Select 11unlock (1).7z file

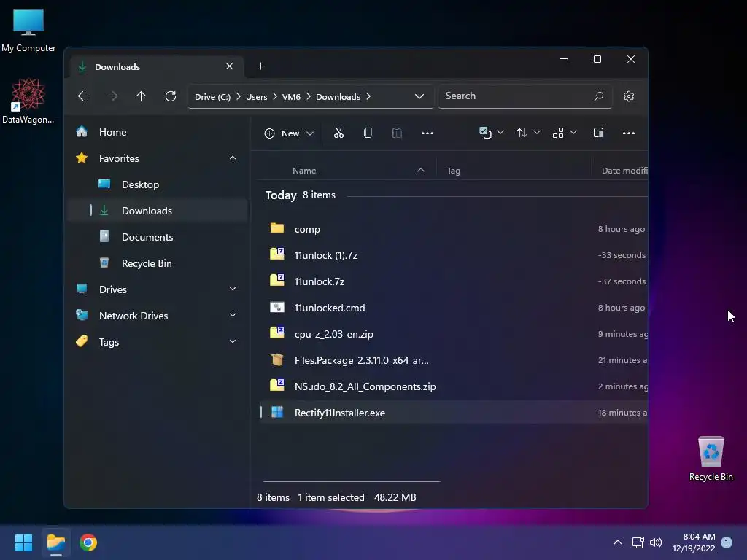(x=452, y=255)
